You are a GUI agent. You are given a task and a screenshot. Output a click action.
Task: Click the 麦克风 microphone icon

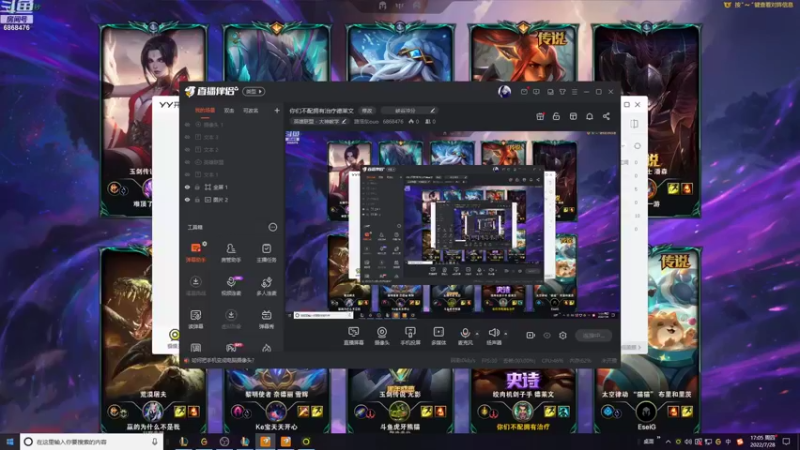point(465,333)
